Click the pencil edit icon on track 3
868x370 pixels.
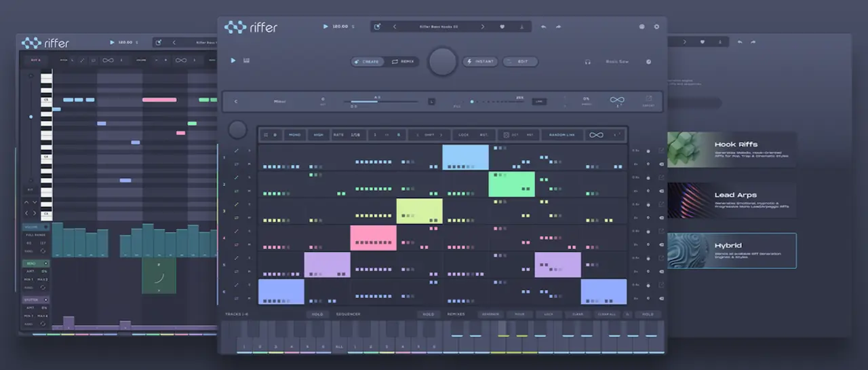(237, 204)
